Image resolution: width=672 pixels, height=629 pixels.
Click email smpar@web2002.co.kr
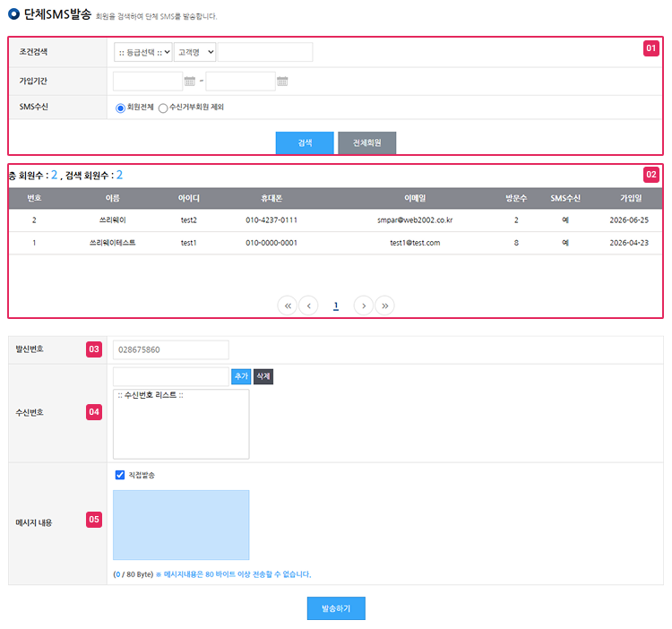pos(415,220)
